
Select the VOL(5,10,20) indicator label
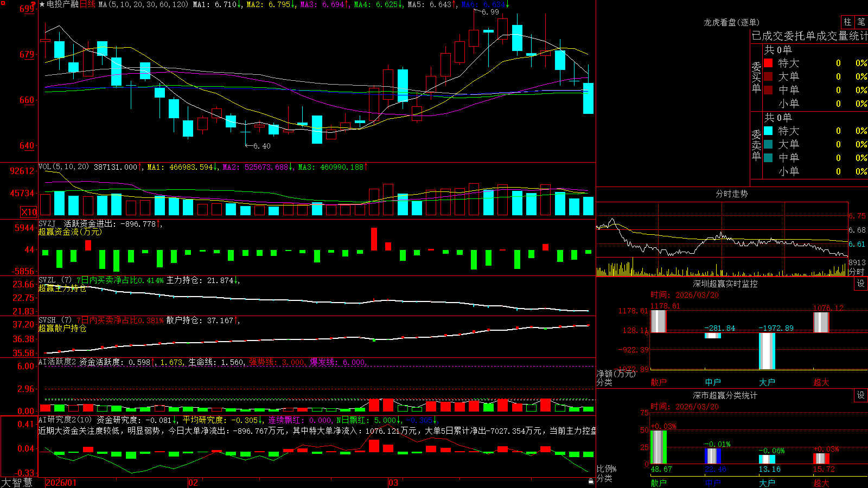click(63, 167)
